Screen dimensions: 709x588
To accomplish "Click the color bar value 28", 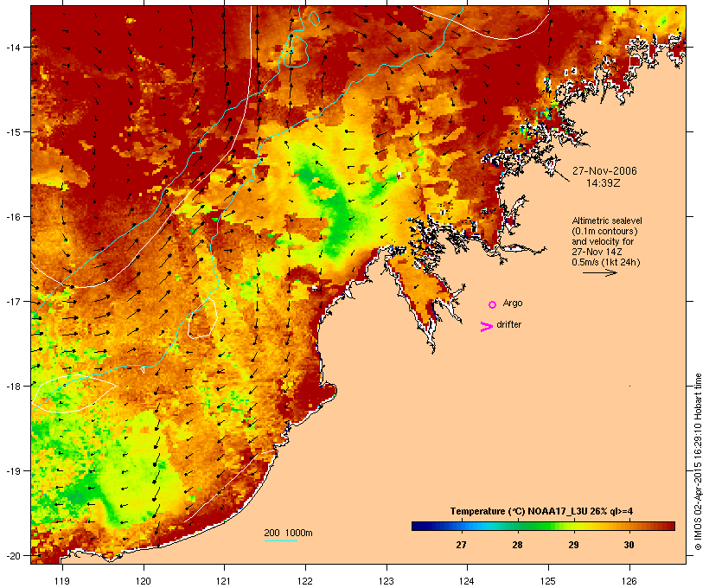I will (x=517, y=545).
